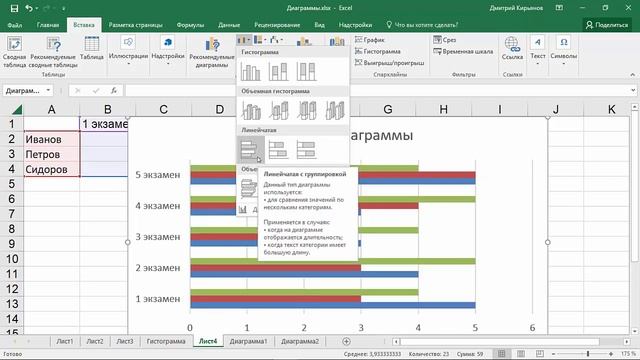Open sheet tab Лист1

[65, 341]
